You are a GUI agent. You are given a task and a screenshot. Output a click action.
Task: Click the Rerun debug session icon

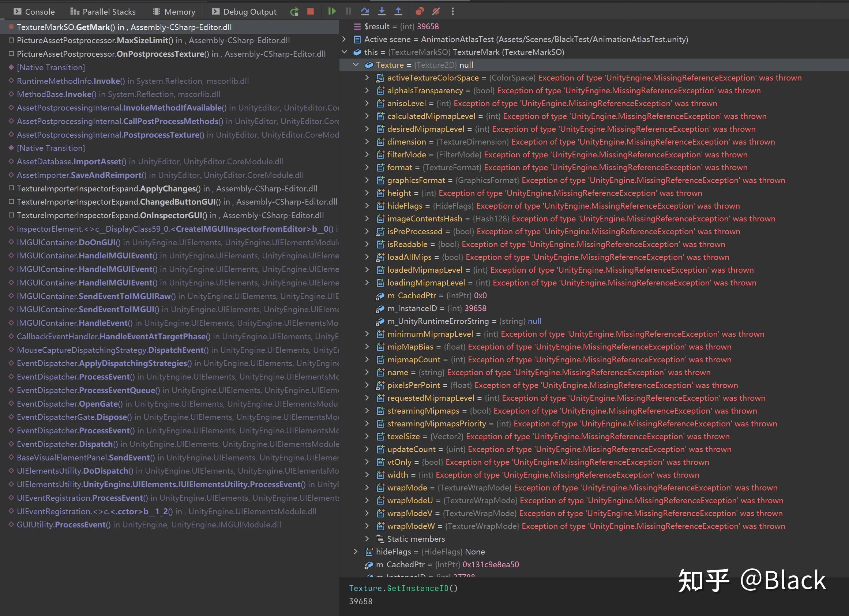(294, 11)
